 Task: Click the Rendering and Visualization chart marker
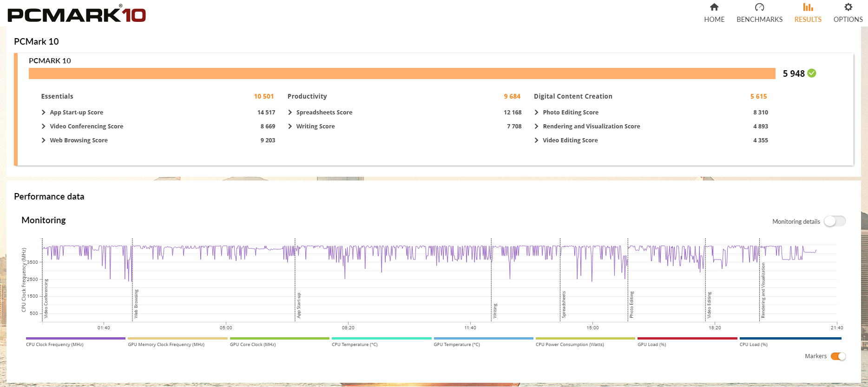click(763, 290)
